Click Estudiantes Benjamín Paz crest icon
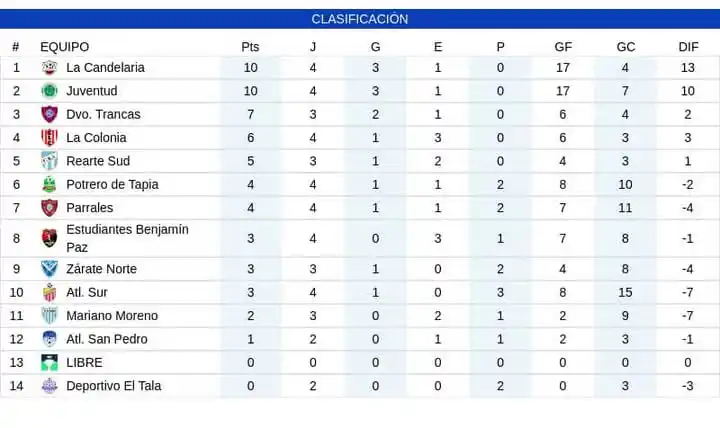Image resolution: width=720 pixels, height=428 pixels. tap(49, 238)
